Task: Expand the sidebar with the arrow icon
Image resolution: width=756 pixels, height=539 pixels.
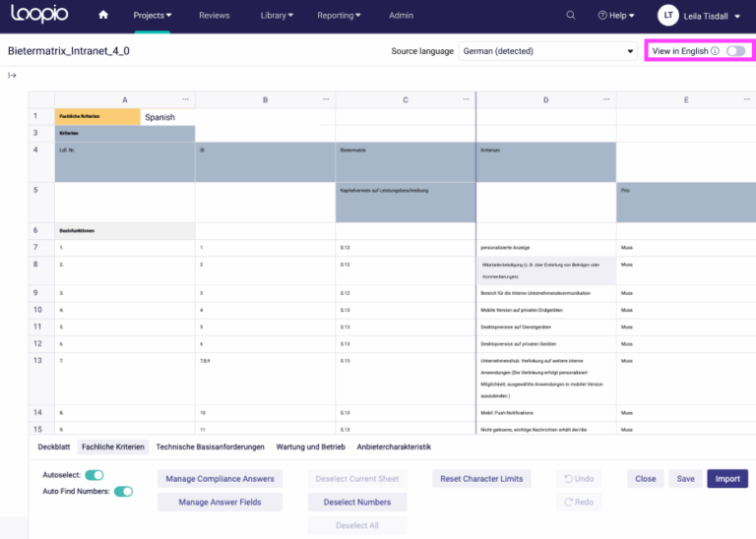Action: tap(12, 75)
